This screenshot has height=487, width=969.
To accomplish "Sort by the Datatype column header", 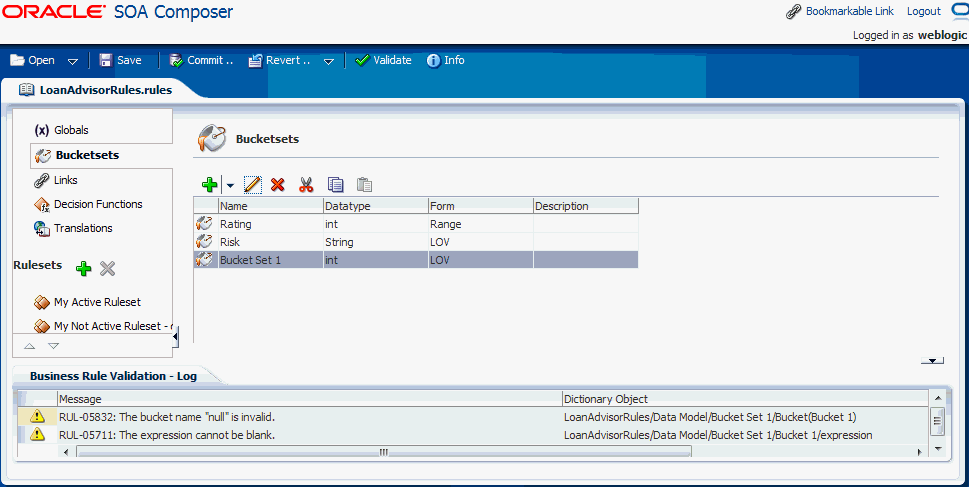I will 376,206.
